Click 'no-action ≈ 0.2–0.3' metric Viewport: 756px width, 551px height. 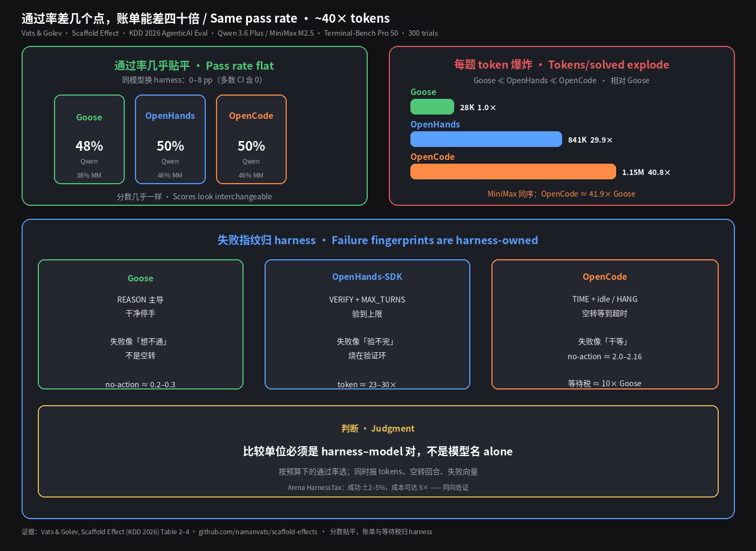pyautogui.click(x=140, y=385)
